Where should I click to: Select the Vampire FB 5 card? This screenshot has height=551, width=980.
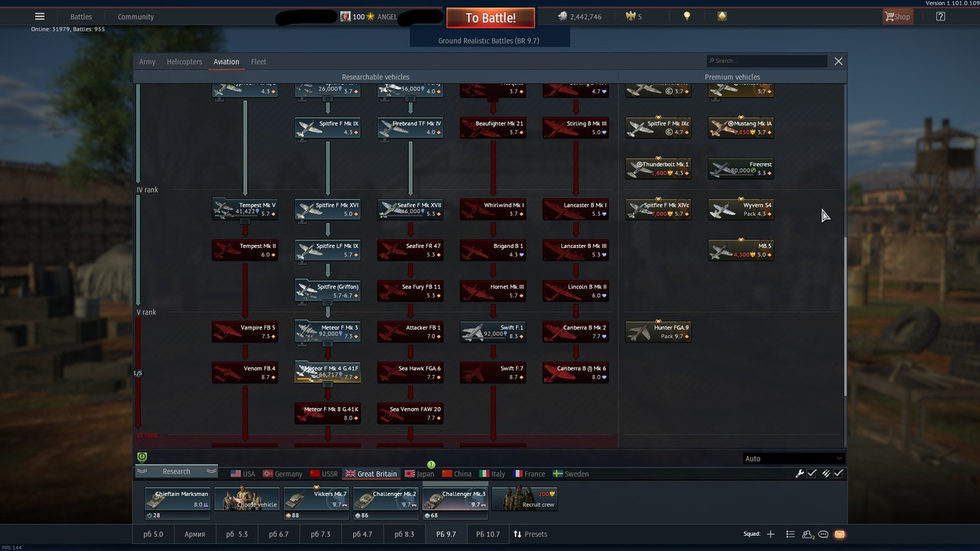[245, 331]
